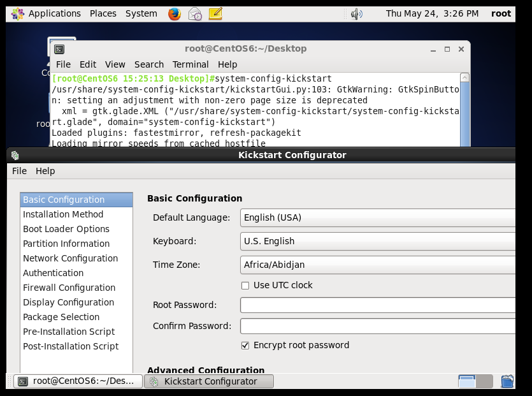Image resolution: width=532 pixels, height=396 pixels.
Task: Switch to the second gray workspace
Action: point(484,381)
